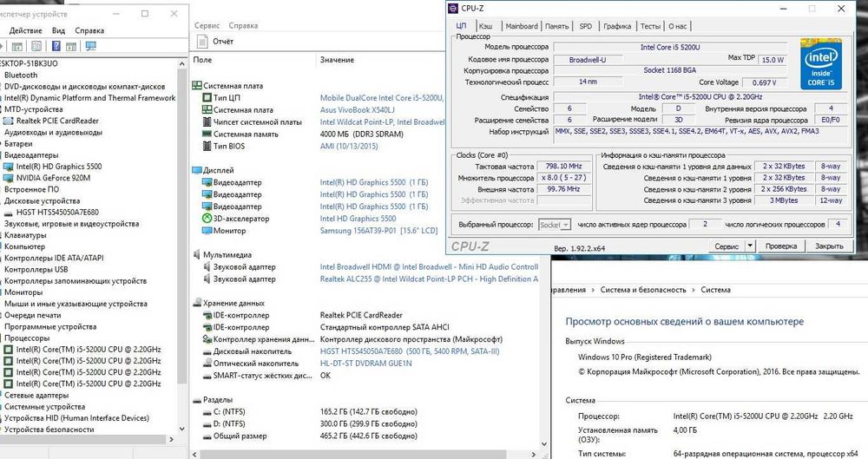Click Сервис button in CPU-Z

tap(727, 246)
